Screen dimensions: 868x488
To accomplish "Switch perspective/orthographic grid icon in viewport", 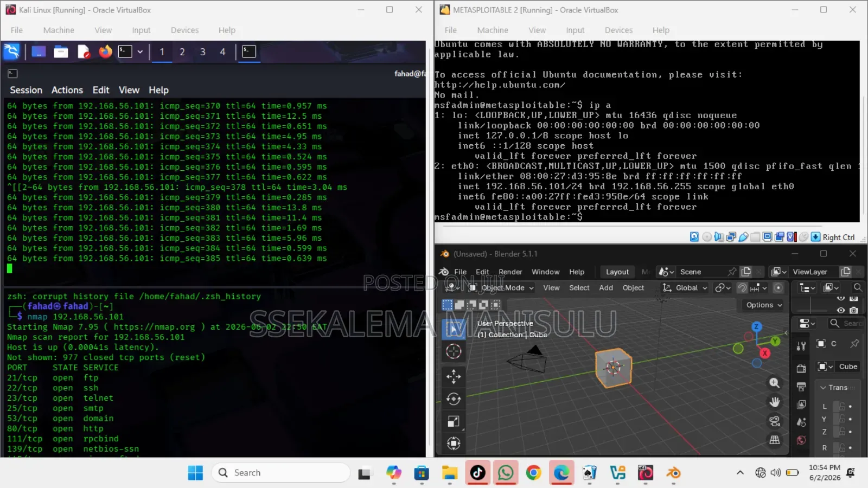I will click(775, 440).
